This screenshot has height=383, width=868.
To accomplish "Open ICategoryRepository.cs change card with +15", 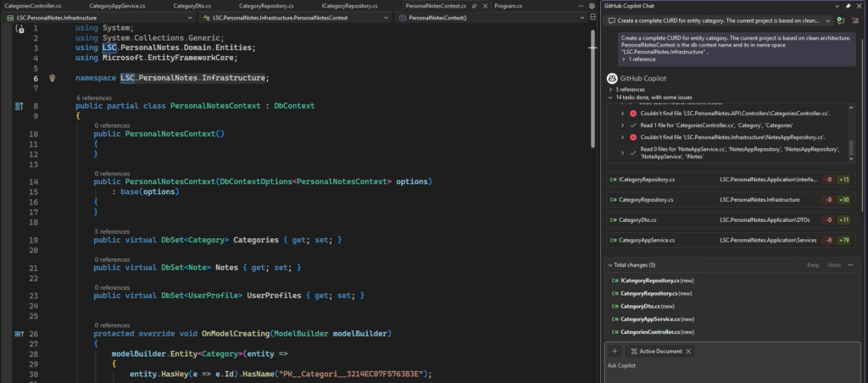I will tap(730, 180).
